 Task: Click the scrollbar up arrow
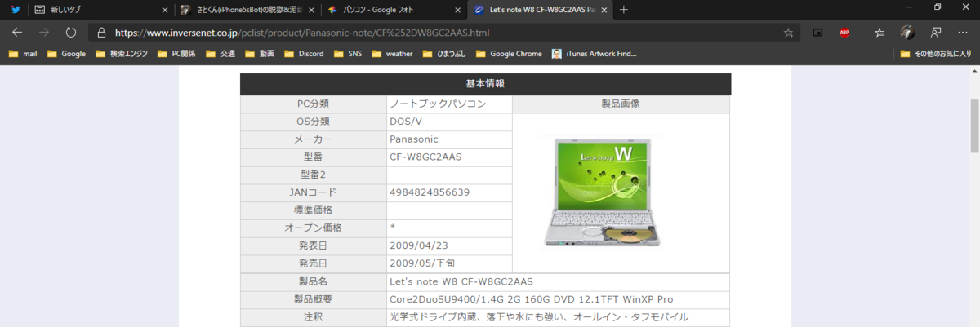pyautogui.click(x=974, y=71)
